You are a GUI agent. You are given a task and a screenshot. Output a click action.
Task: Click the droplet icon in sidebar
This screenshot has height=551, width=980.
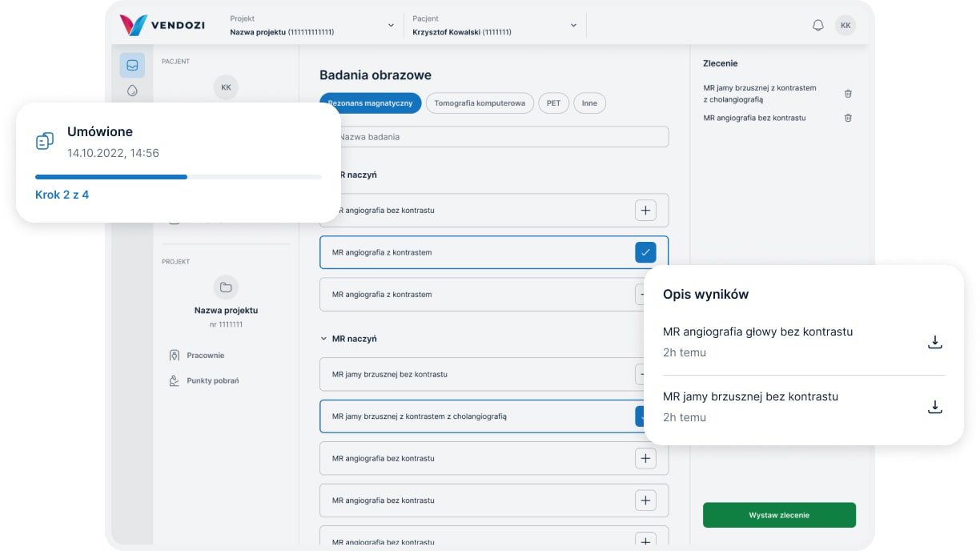click(132, 90)
